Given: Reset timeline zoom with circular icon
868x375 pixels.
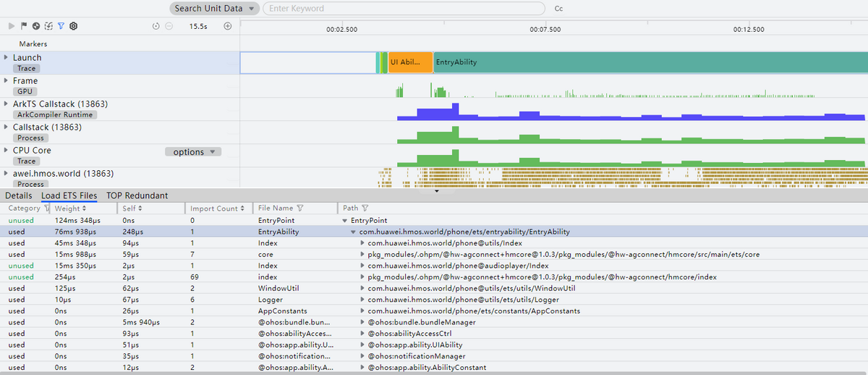Looking at the screenshot, I should coord(156,26).
